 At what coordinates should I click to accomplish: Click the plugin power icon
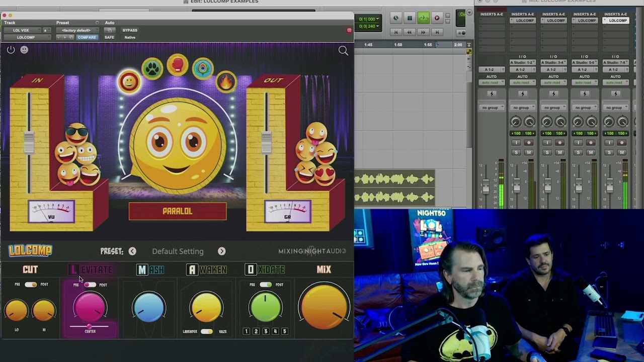pos(11,50)
